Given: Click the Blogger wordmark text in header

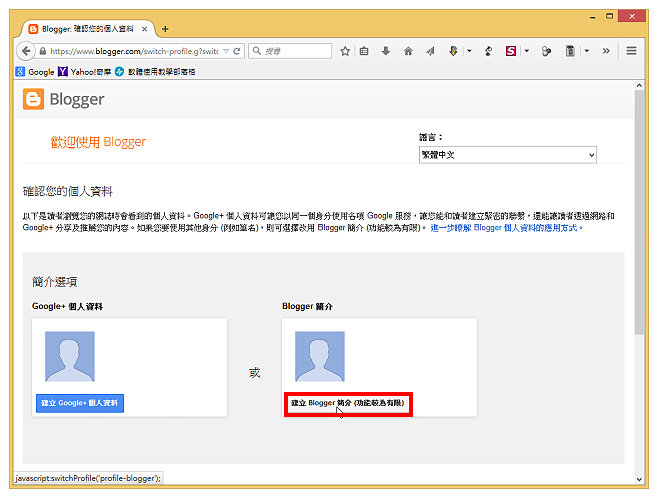Looking at the screenshot, I should click(x=77, y=100).
